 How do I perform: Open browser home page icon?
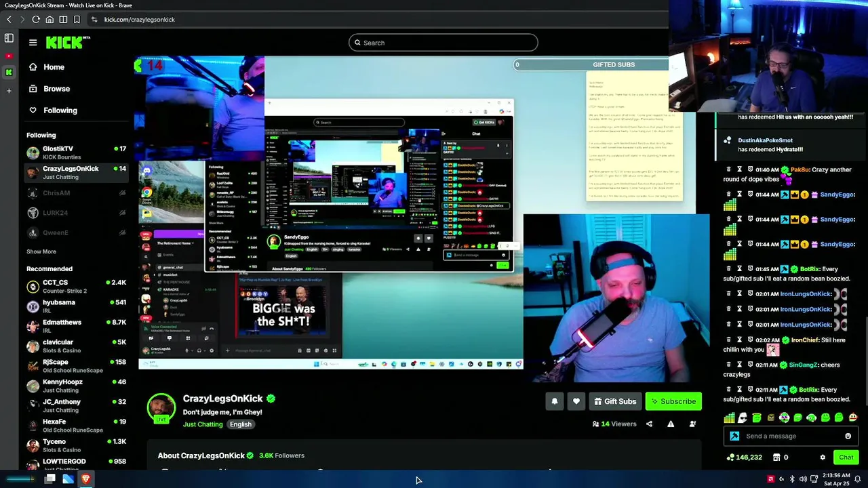coord(50,20)
